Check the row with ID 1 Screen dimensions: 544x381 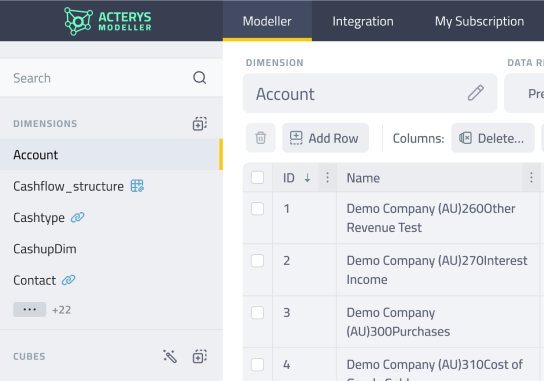[x=257, y=209]
